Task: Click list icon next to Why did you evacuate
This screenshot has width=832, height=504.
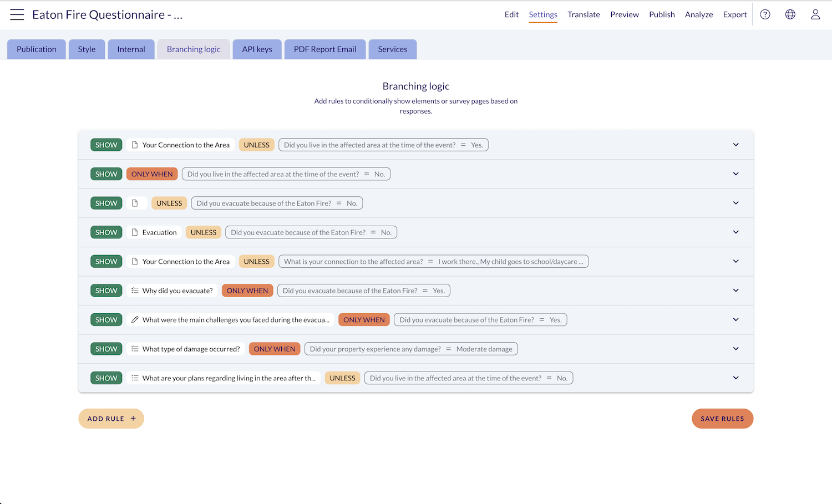Action: coord(135,291)
